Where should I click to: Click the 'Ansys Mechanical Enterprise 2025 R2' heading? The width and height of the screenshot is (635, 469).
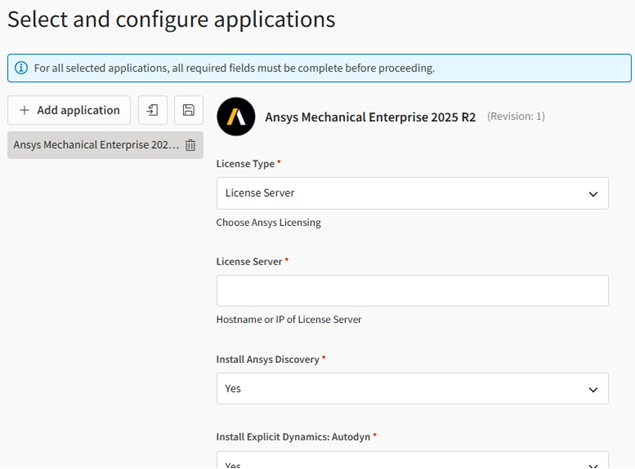[x=370, y=117]
